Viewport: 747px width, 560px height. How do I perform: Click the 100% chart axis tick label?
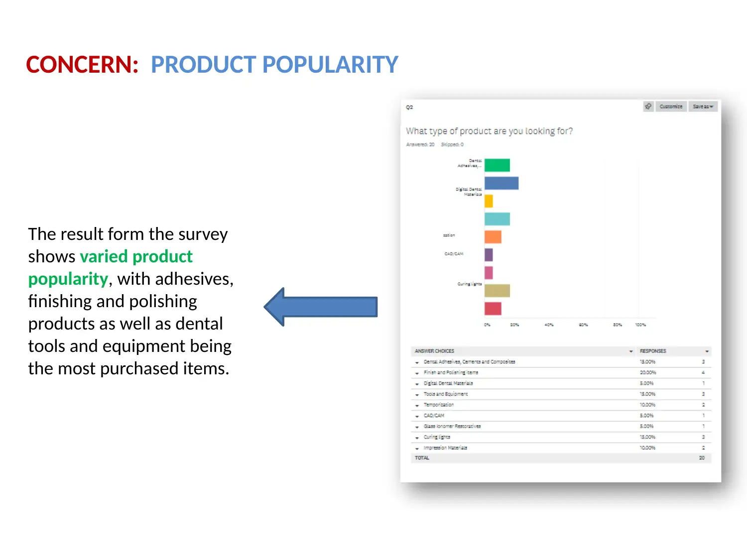(x=640, y=325)
